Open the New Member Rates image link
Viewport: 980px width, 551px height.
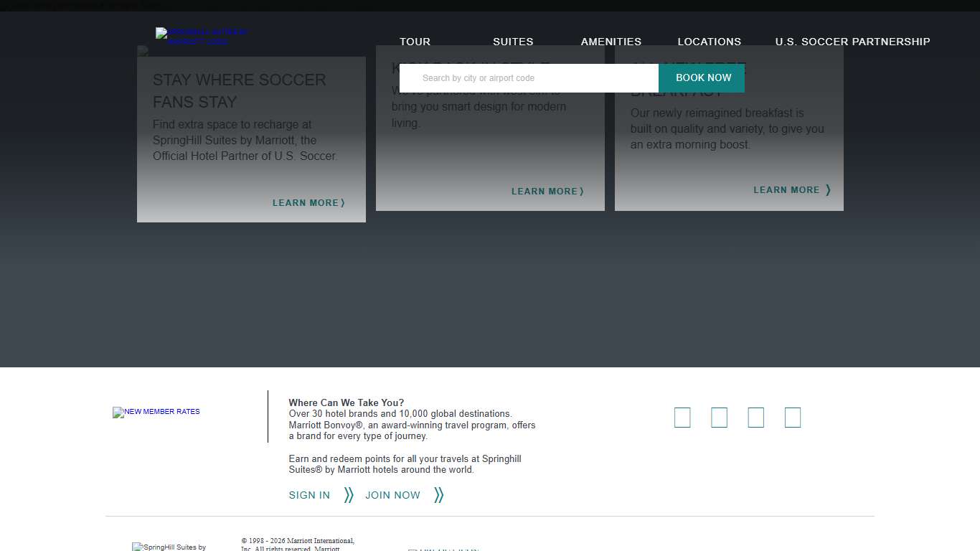[156, 413]
